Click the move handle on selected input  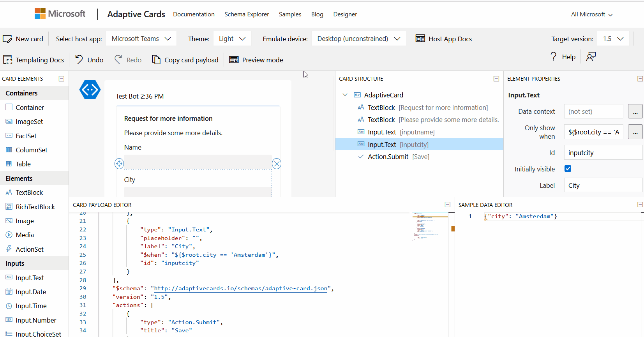click(x=119, y=164)
